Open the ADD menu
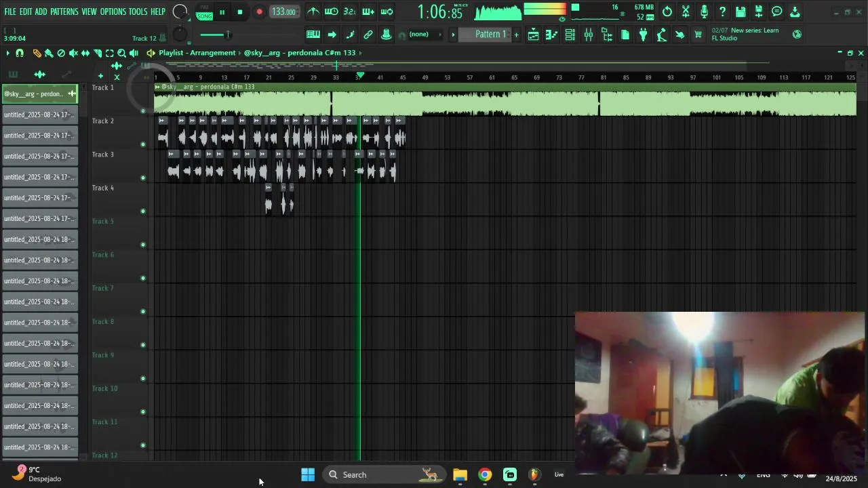This screenshot has height=488, width=868. [41, 12]
